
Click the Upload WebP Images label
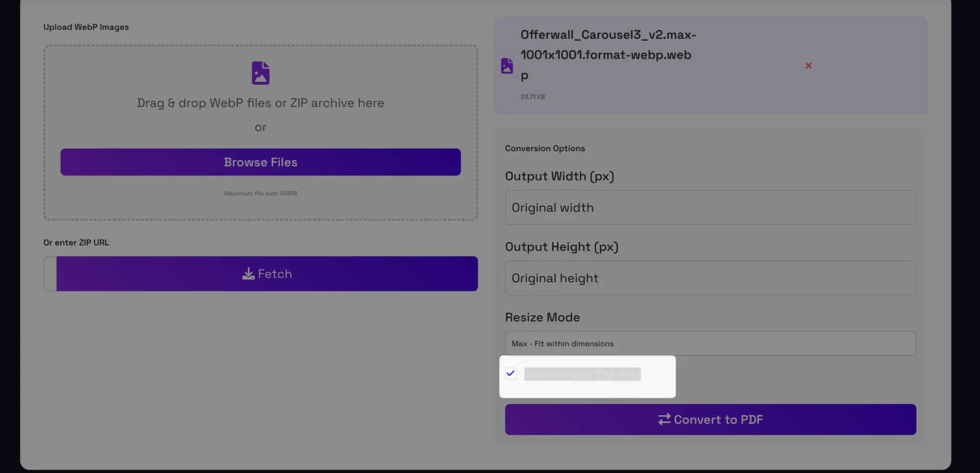click(86, 27)
